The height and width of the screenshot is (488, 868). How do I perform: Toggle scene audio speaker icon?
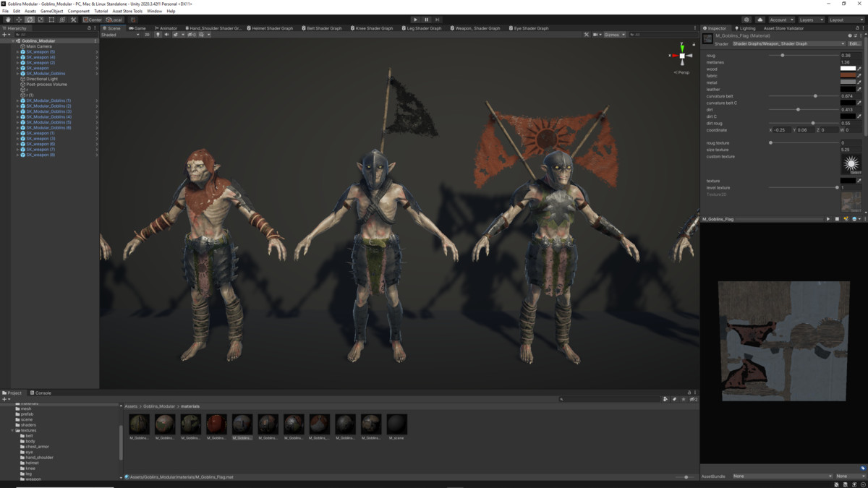pyautogui.click(x=166, y=35)
